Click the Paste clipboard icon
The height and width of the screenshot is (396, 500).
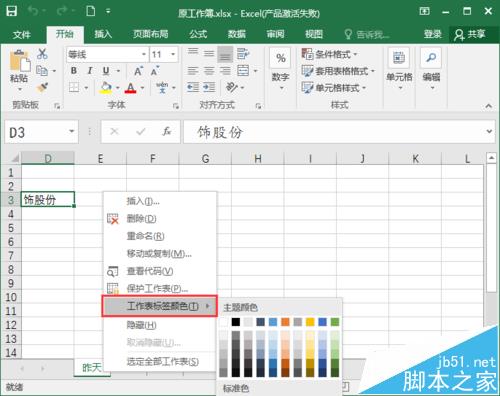pyautogui.click(x=20, y=60)
